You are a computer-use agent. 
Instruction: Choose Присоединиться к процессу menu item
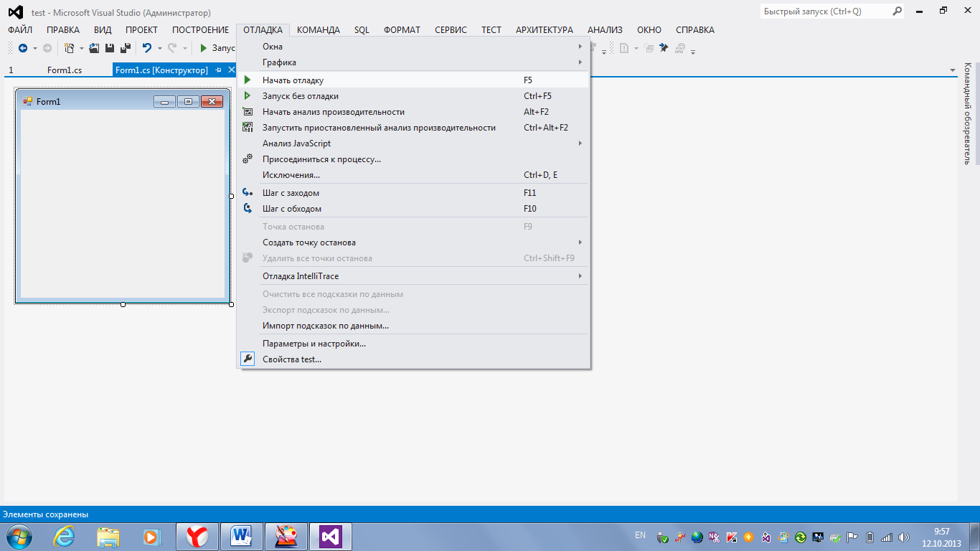pos(413,159)
